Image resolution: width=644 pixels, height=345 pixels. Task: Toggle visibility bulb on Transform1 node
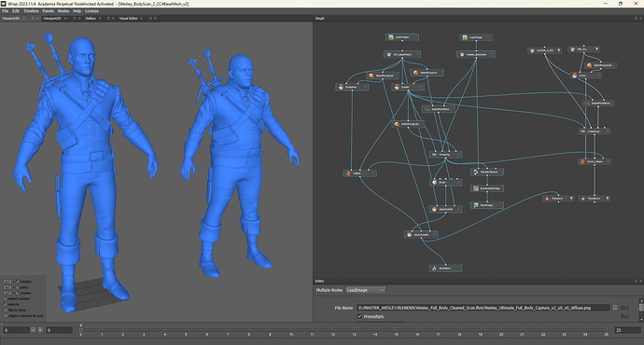tap(608, 199)
